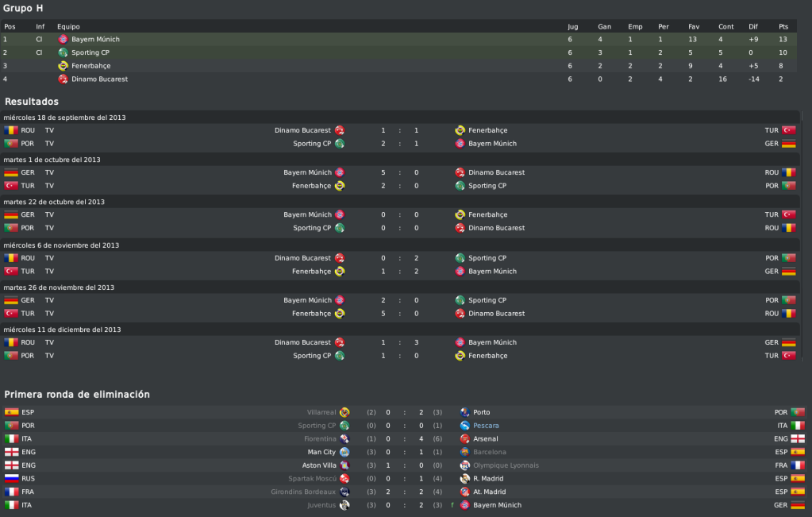Click TV label on Sporting CP vs Fenerbahçe
The image size is (812, 517).
point(49,356)
